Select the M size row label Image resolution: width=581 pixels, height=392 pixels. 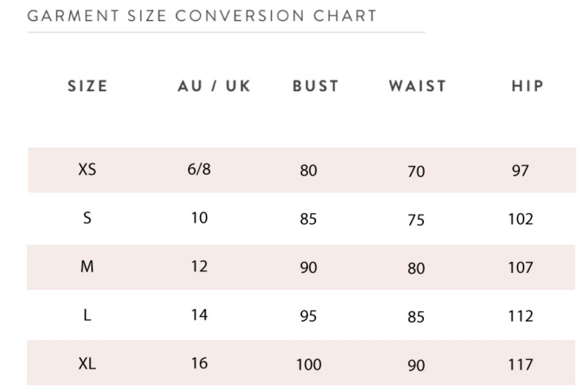click(x=87, y=266)
